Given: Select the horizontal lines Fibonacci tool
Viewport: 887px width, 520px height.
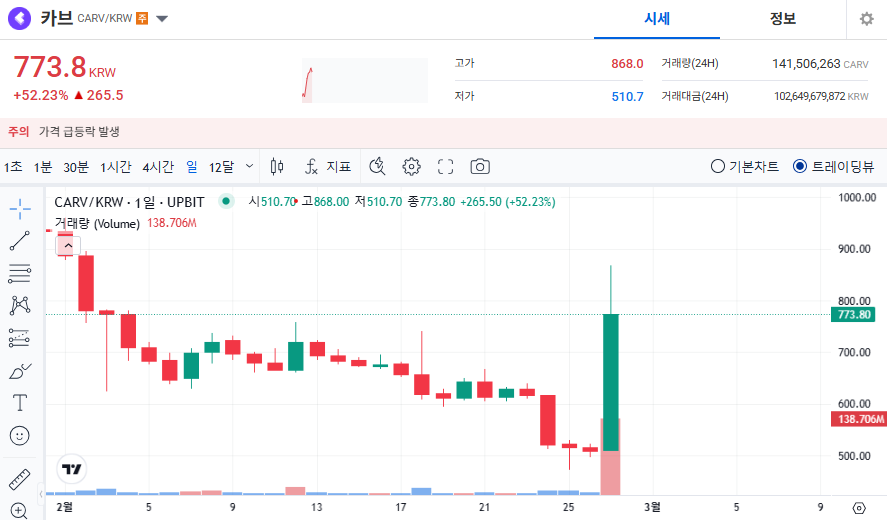Looking at the screenshot, I should 20,274.
